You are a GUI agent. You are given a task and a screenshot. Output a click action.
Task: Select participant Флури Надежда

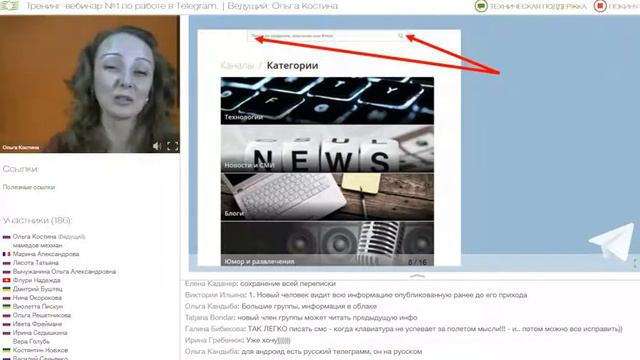(x=36, y=280)
